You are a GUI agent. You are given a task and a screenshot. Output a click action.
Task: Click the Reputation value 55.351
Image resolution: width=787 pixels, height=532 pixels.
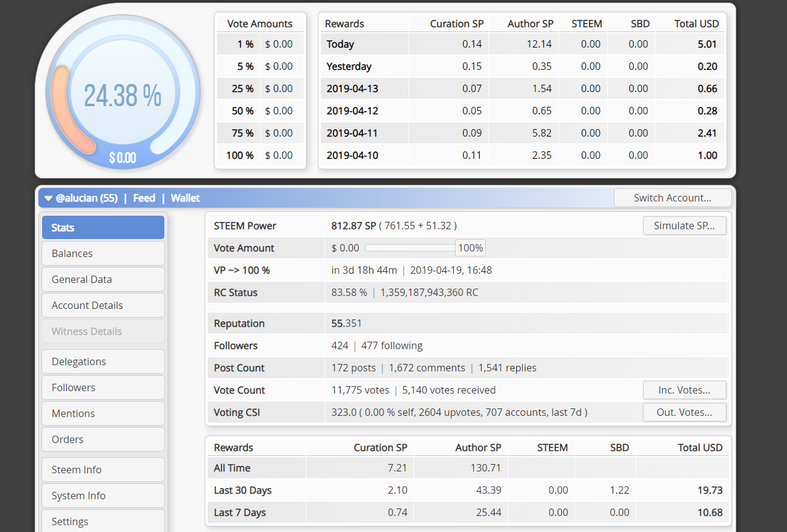(347, 323)
